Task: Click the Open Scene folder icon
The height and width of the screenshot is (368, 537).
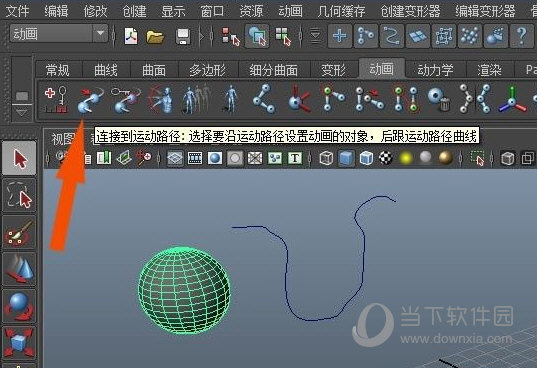Action: (155, 36)
